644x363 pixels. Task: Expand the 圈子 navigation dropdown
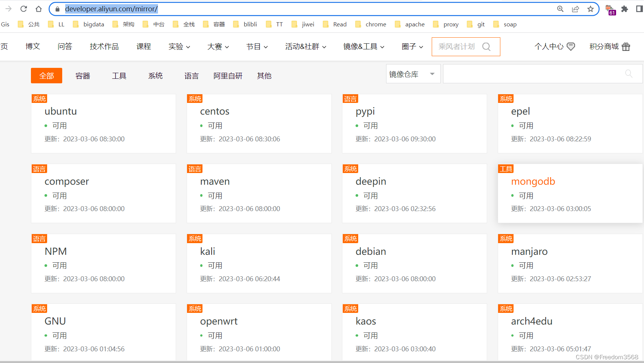(412, 47)
